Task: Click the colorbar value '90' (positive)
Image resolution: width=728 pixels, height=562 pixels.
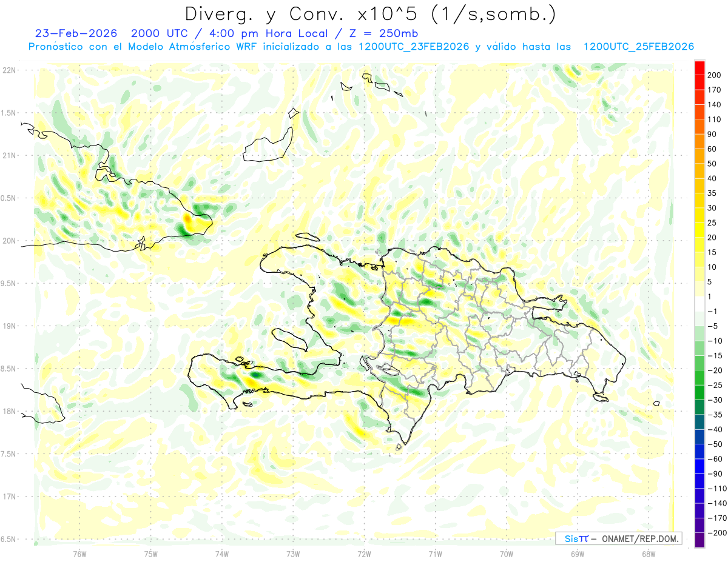Action: point(712,134)
